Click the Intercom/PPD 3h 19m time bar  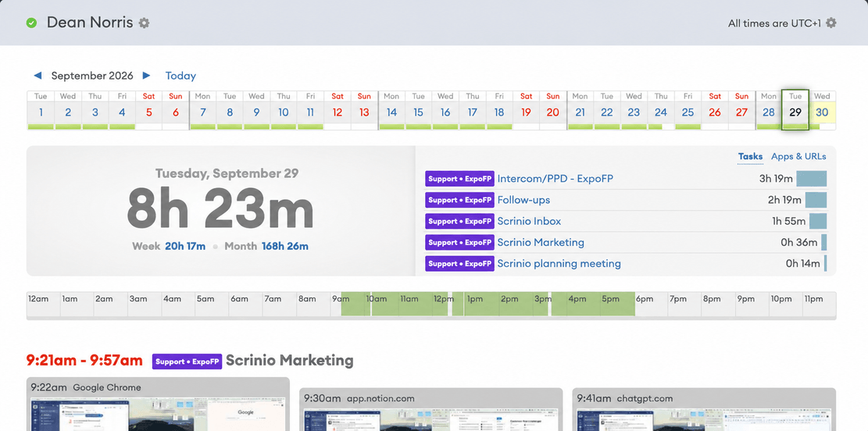point(811,179)
